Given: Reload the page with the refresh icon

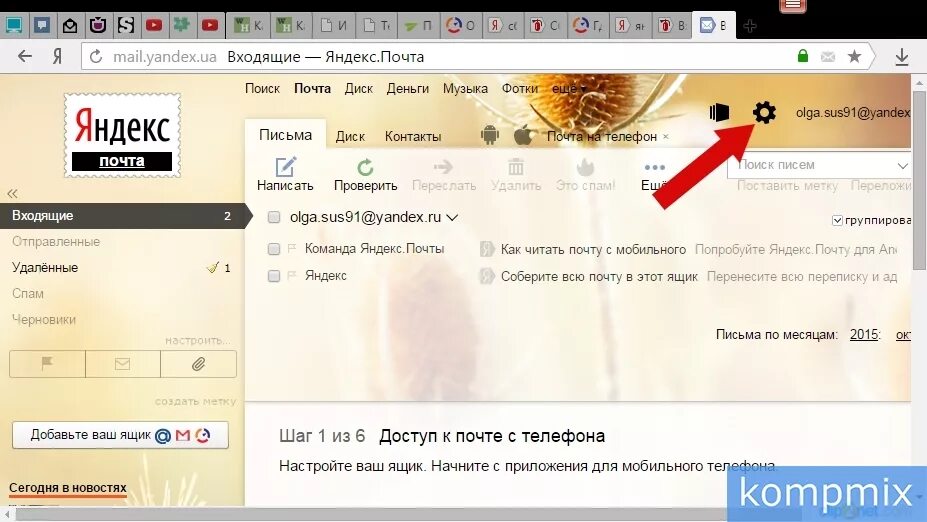Looking at the screenshot, I should (96, 57).
